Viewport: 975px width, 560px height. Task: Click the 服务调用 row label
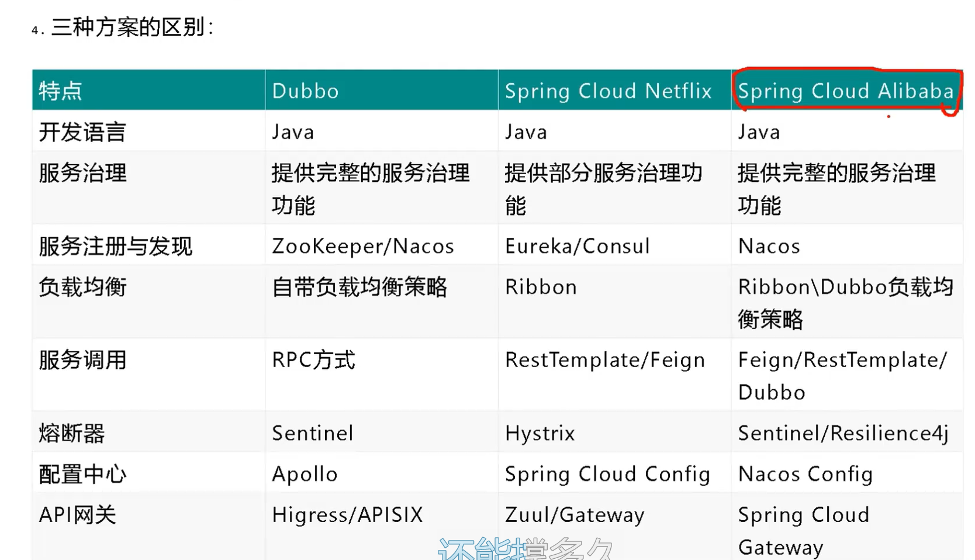(82, 360)
